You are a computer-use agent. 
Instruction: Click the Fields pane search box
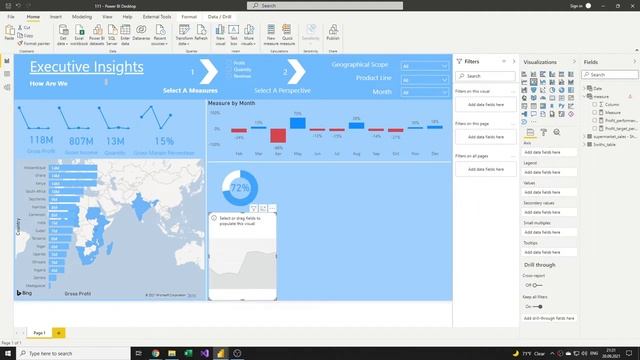point(610,75)
